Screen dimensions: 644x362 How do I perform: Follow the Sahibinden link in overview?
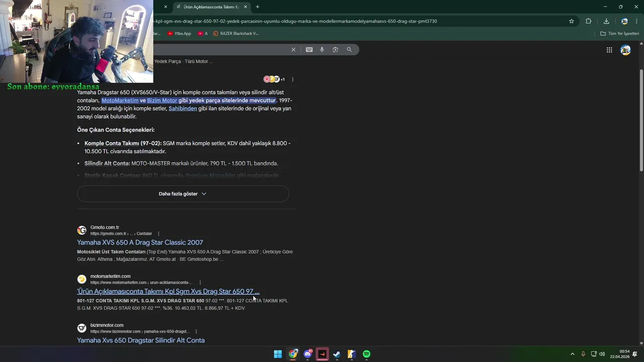point(183,109)
